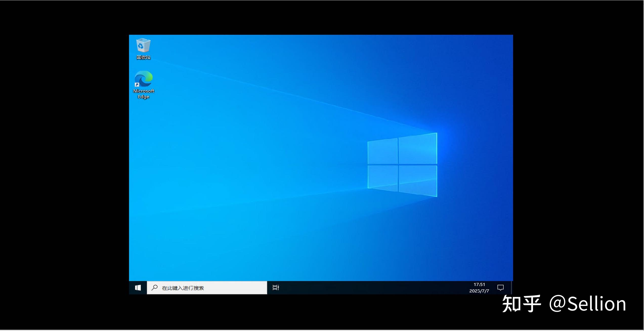Viewport: 644px width, 331px height.
Task: Select the Recycle Bin trash-can graphic
Action: (x=143, y=46)
